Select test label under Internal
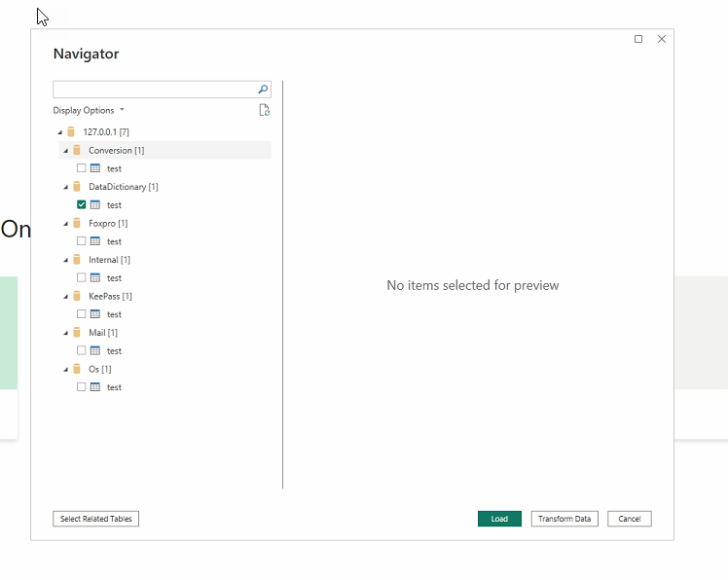The image size is (728, 580). (x=114, y=278)
